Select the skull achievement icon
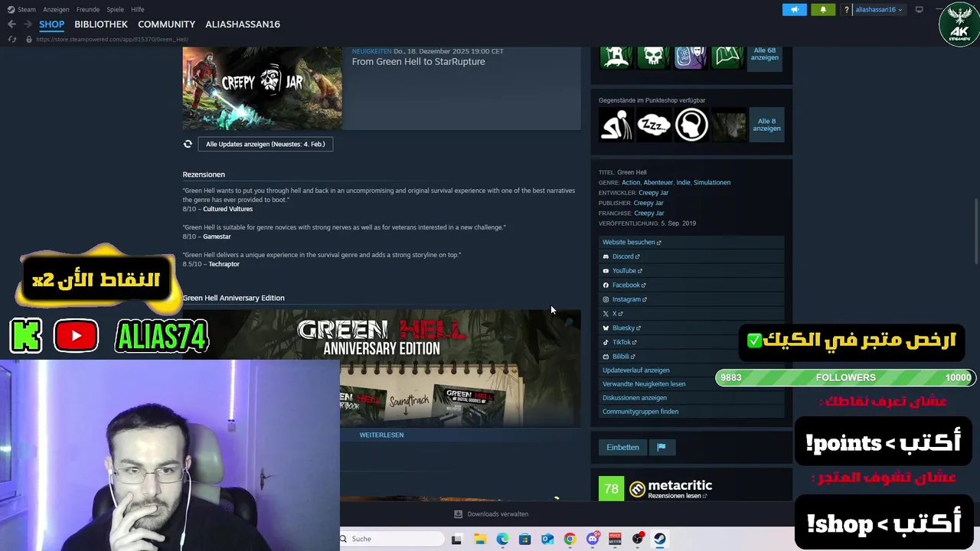The height and width of the screenshot is (551, 980). tap(653, 57)
